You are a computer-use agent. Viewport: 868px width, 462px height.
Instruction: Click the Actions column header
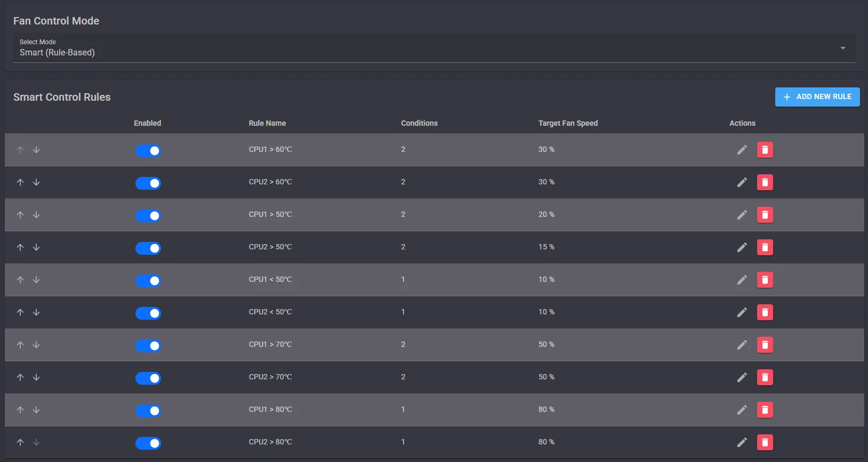(x=742, y=123)
